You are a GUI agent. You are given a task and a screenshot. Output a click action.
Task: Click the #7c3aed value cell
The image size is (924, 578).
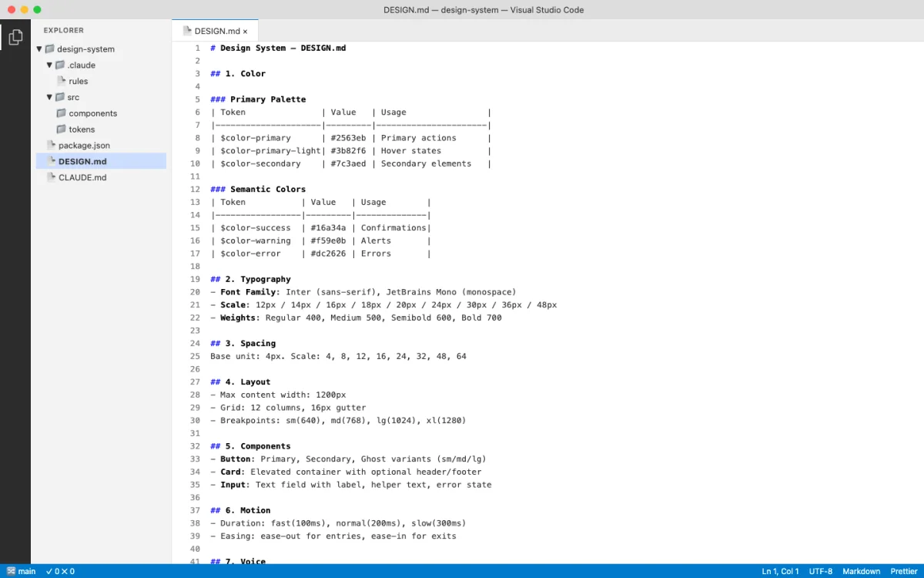349,163
